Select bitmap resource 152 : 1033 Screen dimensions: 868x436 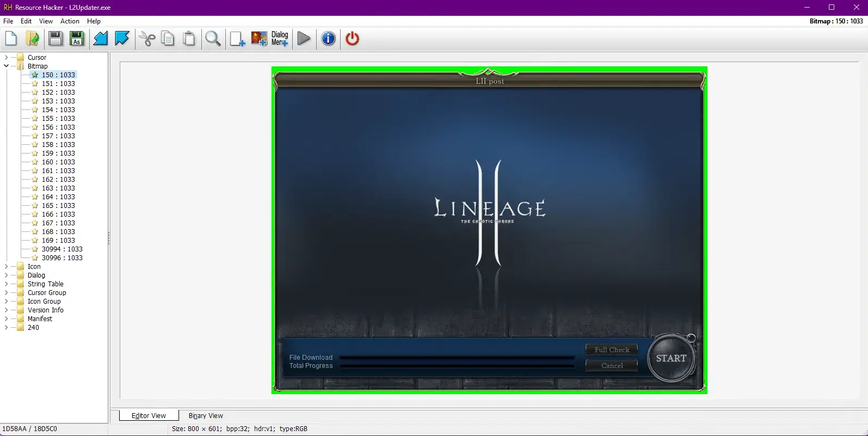tap(58, 92)
